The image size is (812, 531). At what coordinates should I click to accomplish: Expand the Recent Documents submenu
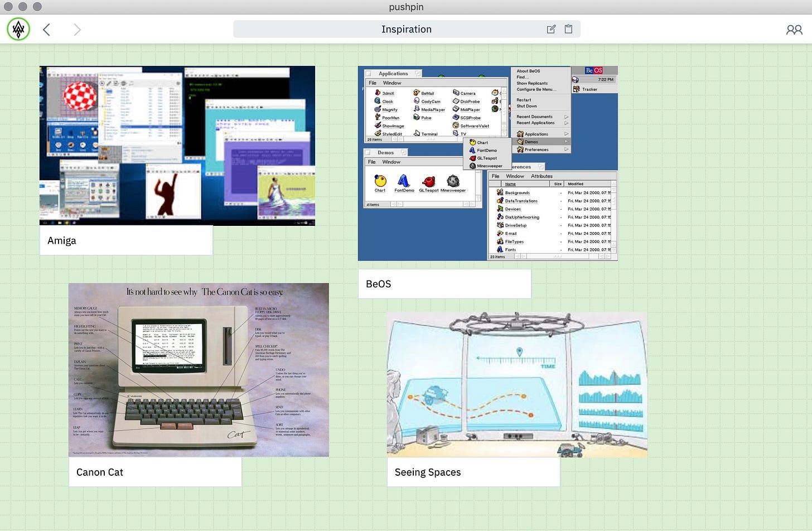point(567,116)
